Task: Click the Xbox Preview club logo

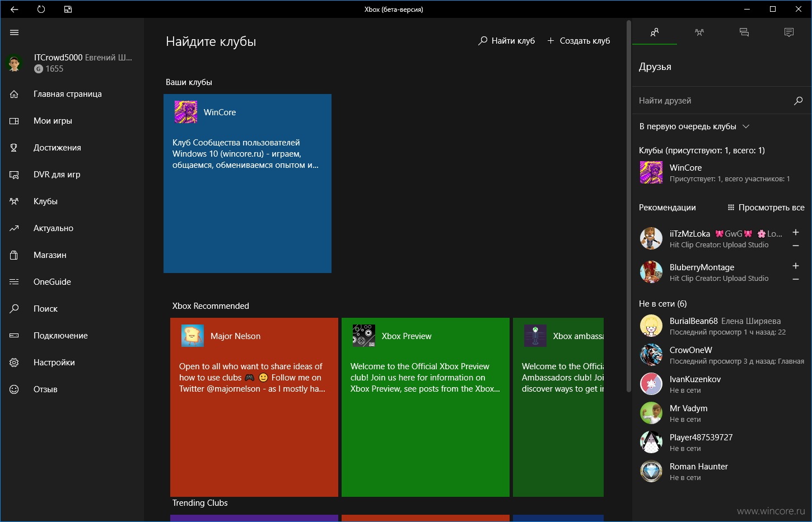Action: [x=363, y=336]
